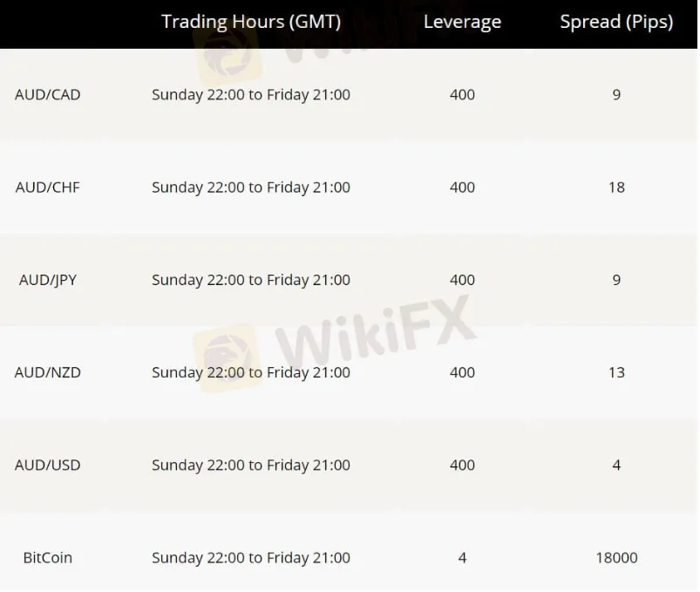
Task: Select the AUD/JPY leverage value 400
Action: coord(462,280)
